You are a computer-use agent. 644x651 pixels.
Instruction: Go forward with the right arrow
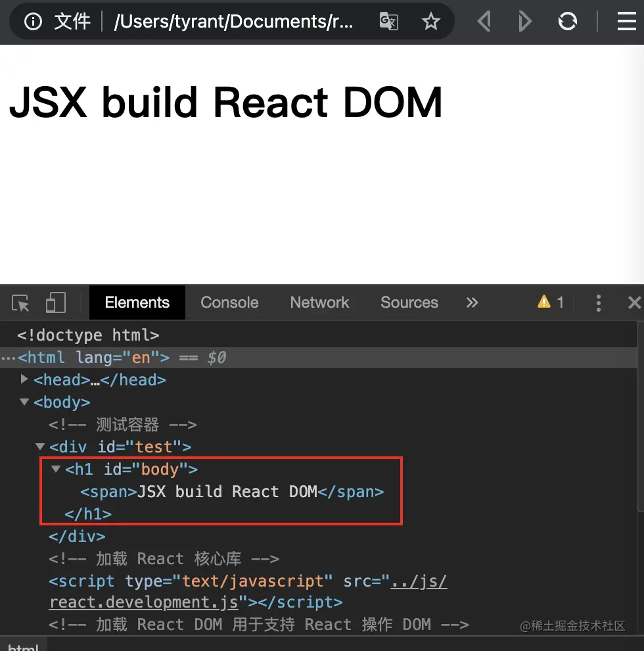coord(525,21)
